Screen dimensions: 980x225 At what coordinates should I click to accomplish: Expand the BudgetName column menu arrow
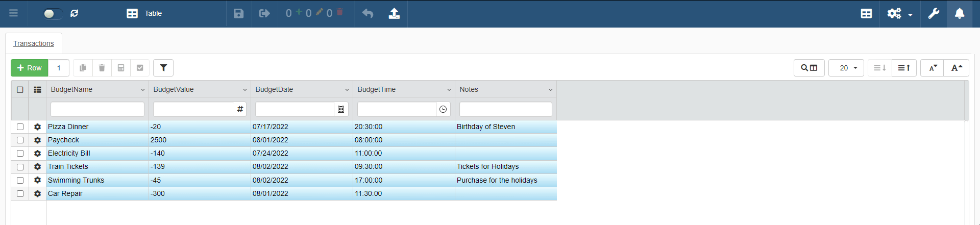[x=143, y=90]
